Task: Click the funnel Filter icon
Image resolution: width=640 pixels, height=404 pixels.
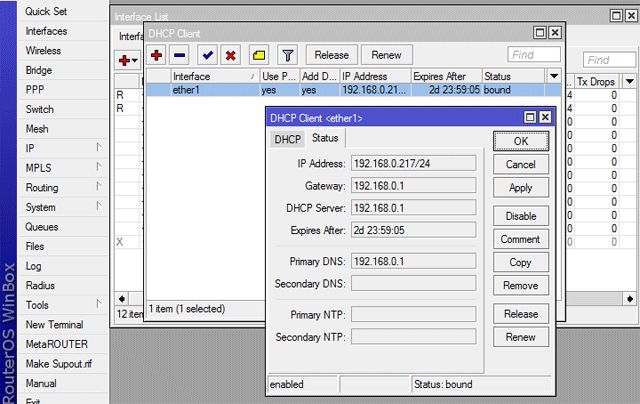Action: coord(286,55)
